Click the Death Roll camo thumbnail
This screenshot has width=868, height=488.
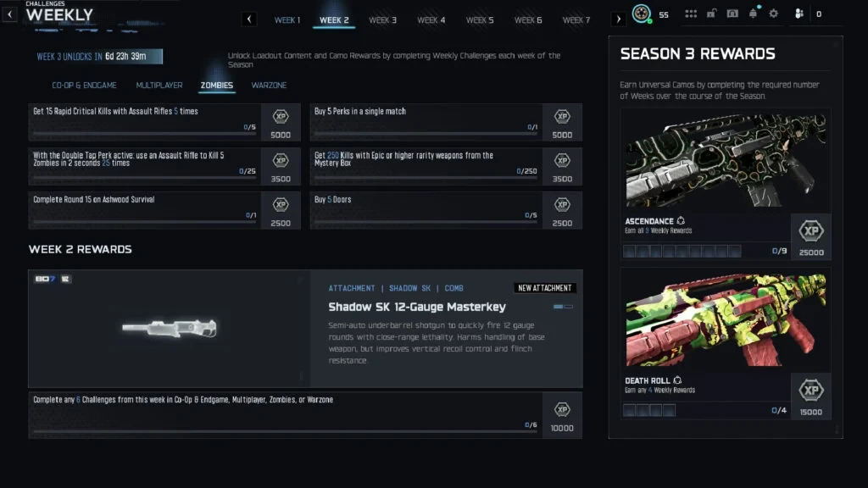(x=725, y=319)
